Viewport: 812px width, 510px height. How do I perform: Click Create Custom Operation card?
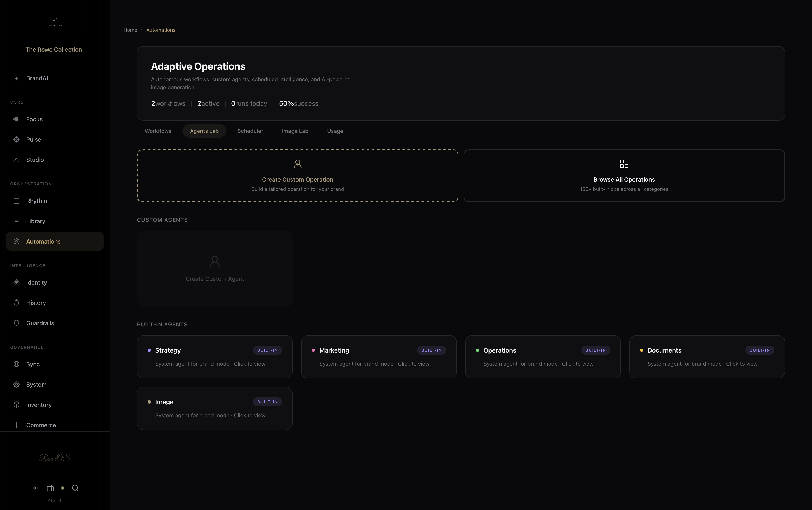(297, 176)
